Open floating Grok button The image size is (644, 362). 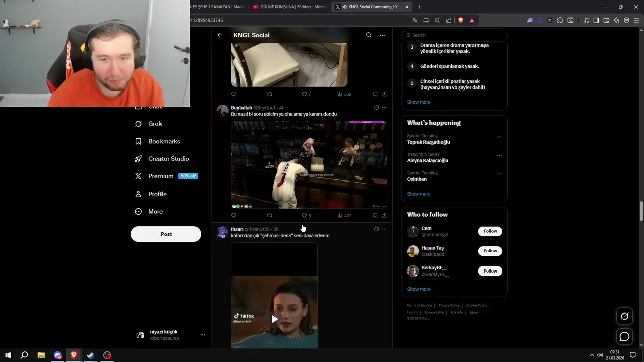625,316
